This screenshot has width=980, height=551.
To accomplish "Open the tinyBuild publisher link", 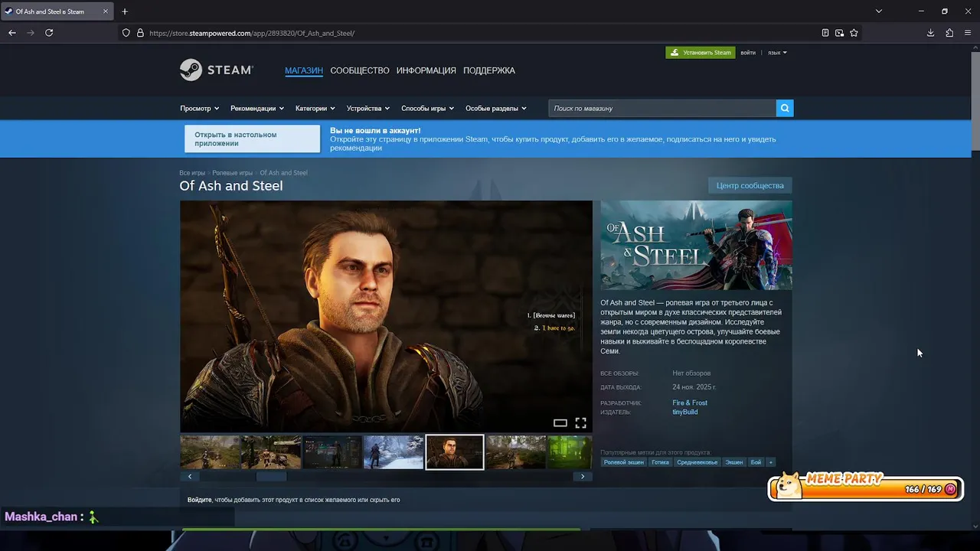I will click(x=685, y=412).
